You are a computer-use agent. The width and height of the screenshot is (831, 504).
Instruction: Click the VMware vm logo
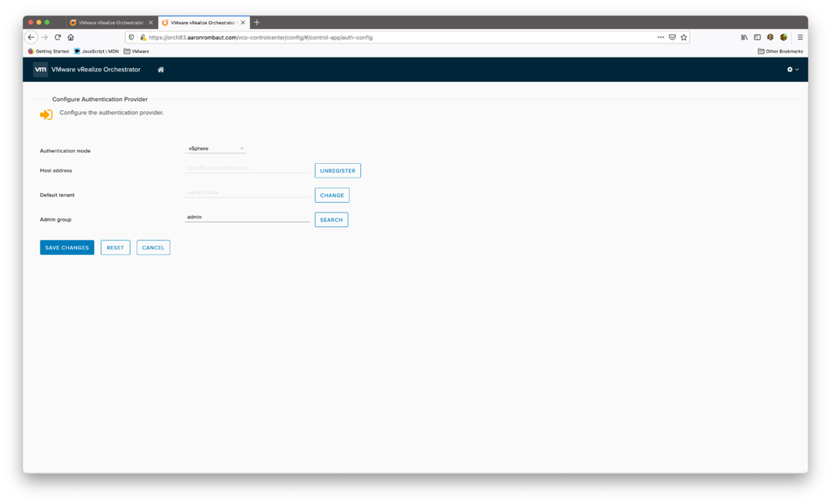pyautogui.click(x=40, y=70)
